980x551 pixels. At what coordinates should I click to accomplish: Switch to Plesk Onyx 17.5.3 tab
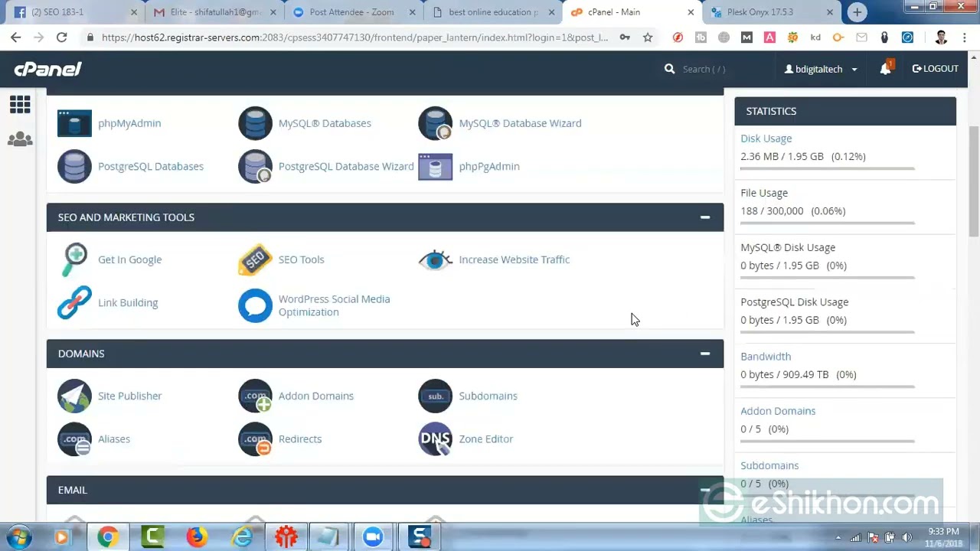770,12
